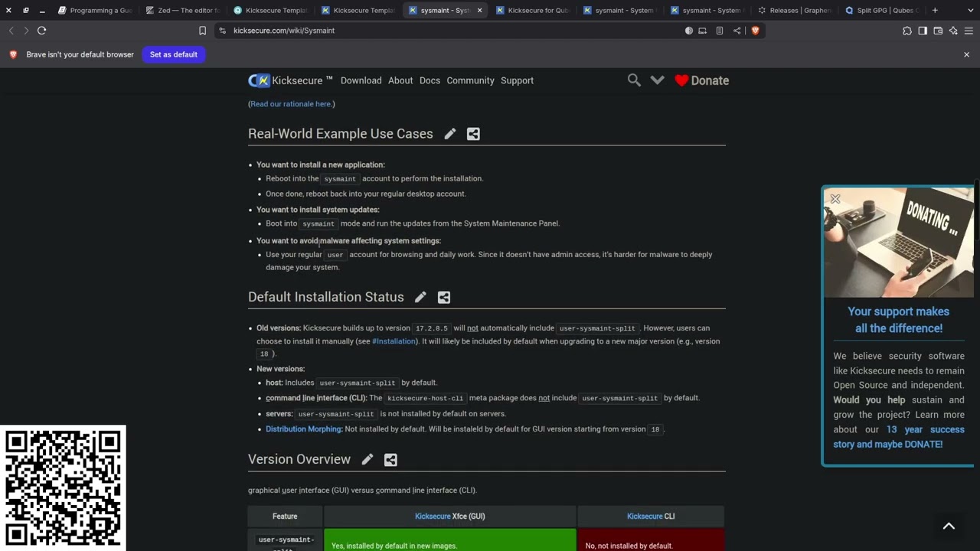Open Brave Shields lion icon
This screenshot has width=980, height=551.
pos(755,31)
